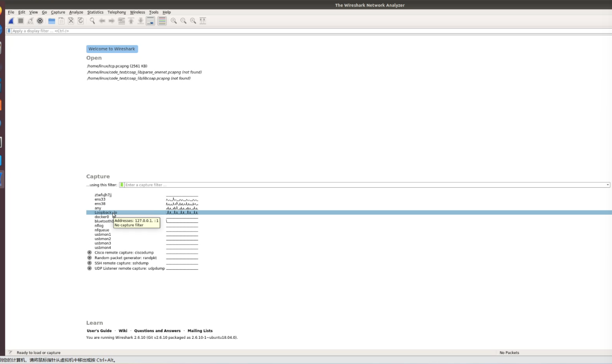Viewport: 612px width, 364px height.
Task: Open the File menu
Action: [11, 12]
